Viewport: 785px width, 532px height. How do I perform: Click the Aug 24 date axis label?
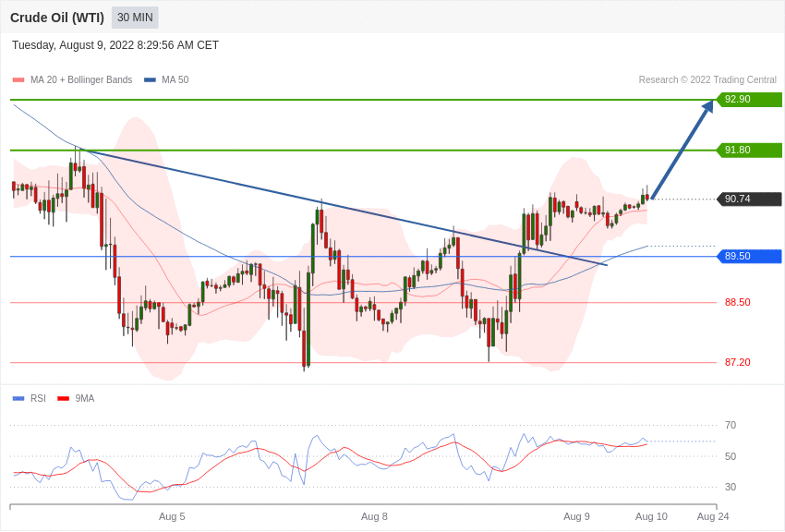(713, 516)
